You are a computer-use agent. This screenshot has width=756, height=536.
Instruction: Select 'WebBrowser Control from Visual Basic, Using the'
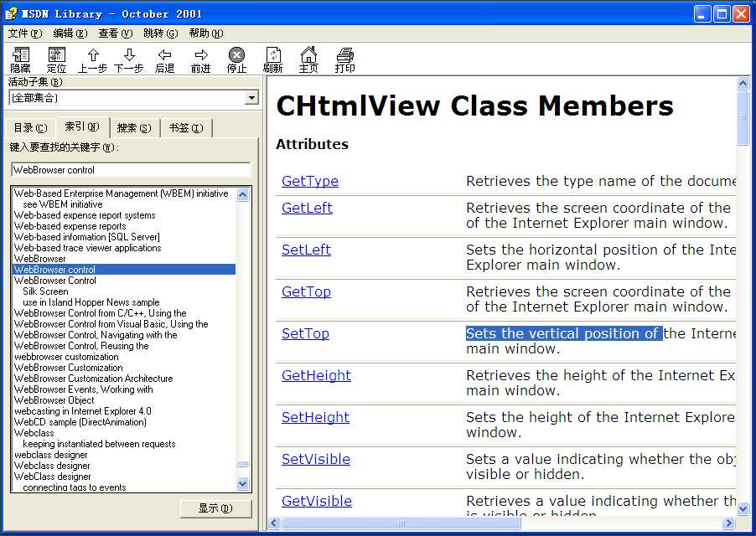coord(111,324)
